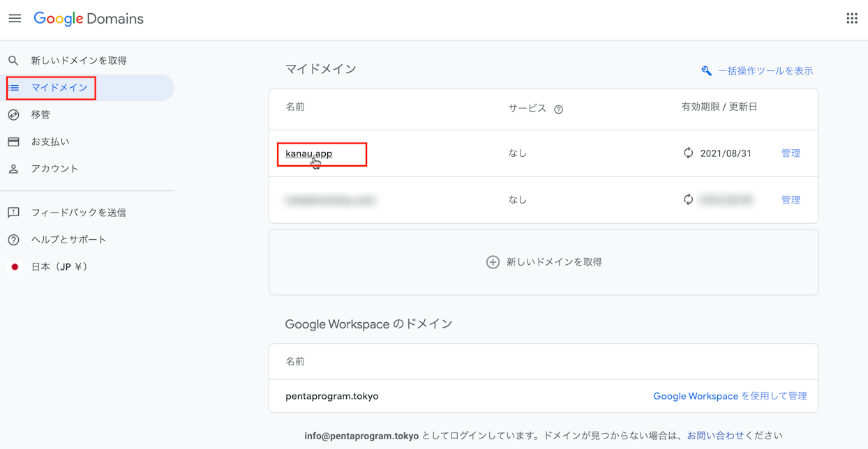
Task: Click Google Workspace を使用して管理 link
Action: tap(730, 396)
